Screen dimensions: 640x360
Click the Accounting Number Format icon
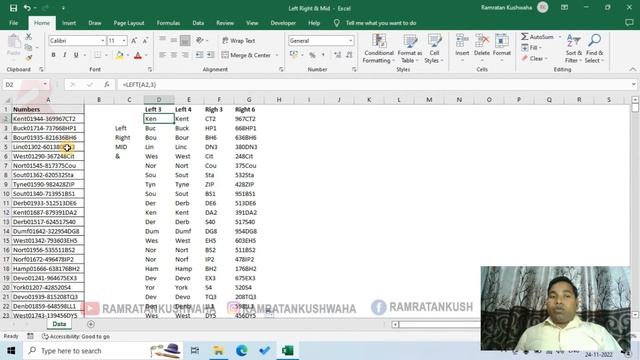[x=293, y=55]
